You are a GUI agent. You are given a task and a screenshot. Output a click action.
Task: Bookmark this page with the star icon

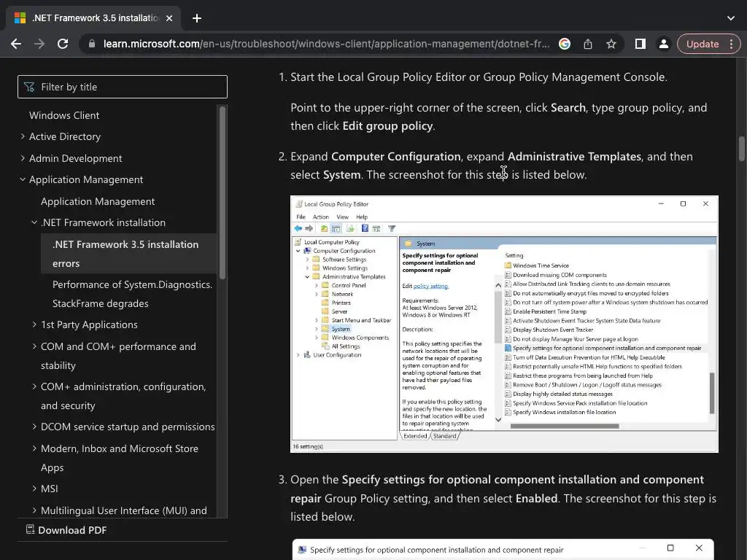tap(611, 44)
